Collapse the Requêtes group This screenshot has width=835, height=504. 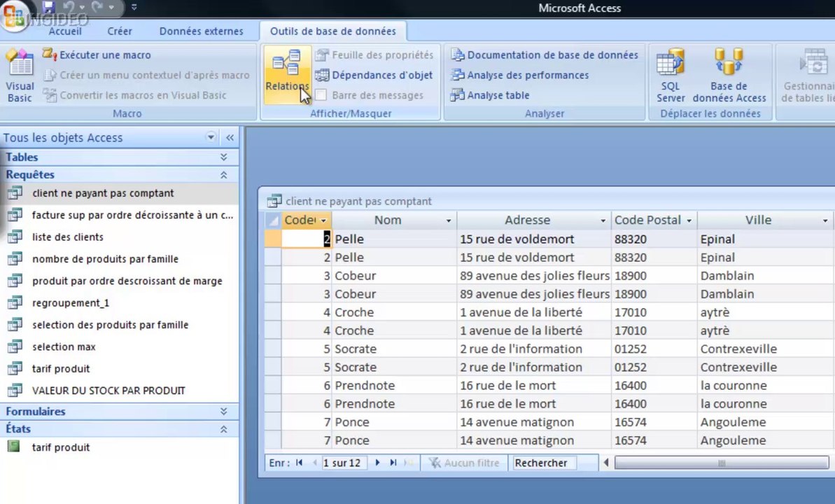click(x=224, y=175)
